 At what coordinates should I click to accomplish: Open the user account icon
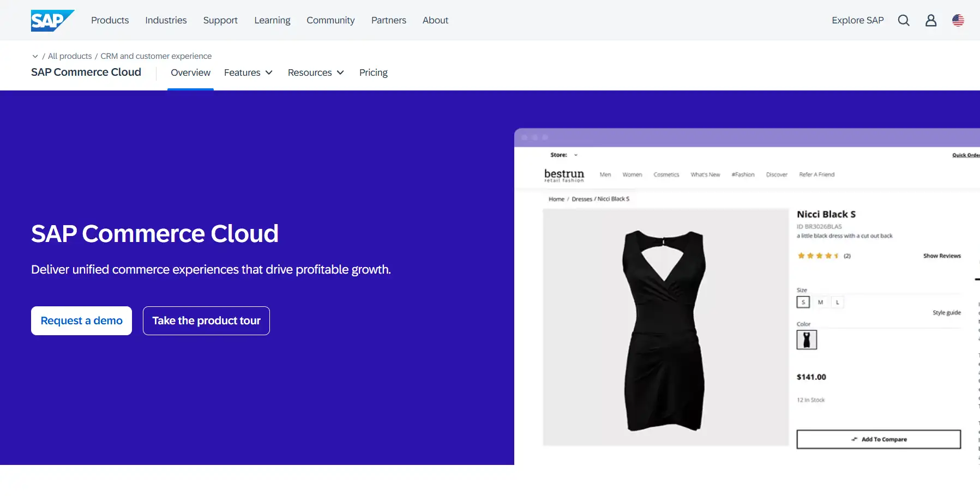click(931, 20)
